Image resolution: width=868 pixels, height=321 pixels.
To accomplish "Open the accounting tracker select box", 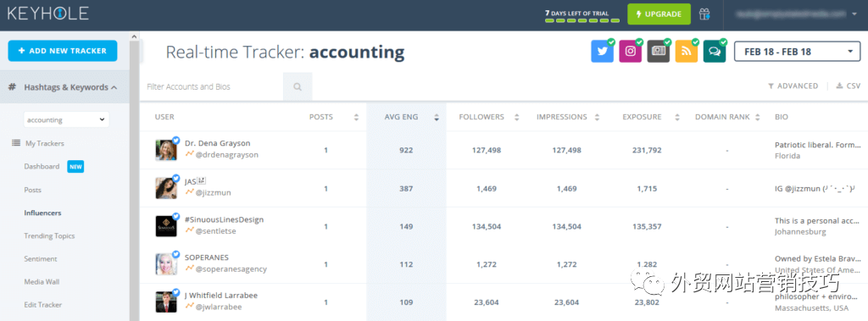I will [66, 119].
